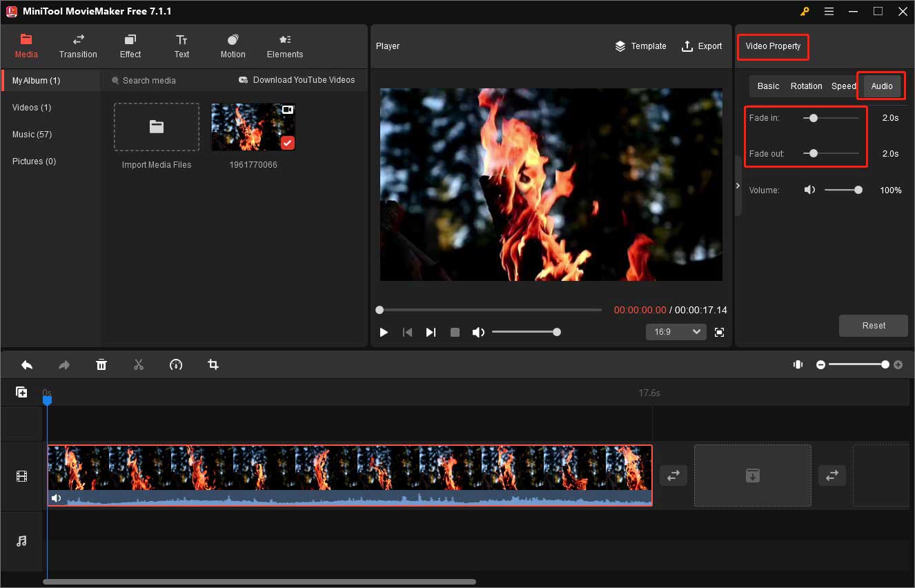Click the video track film icon
The image size is (915, 588).
coord(21,476)
